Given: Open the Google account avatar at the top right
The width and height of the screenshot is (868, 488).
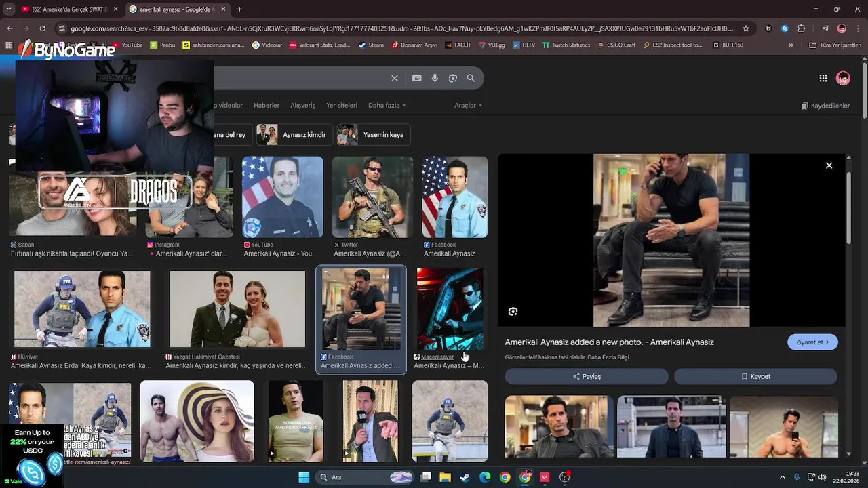Looking at the screenshot, I should click(x=843, y=78).
